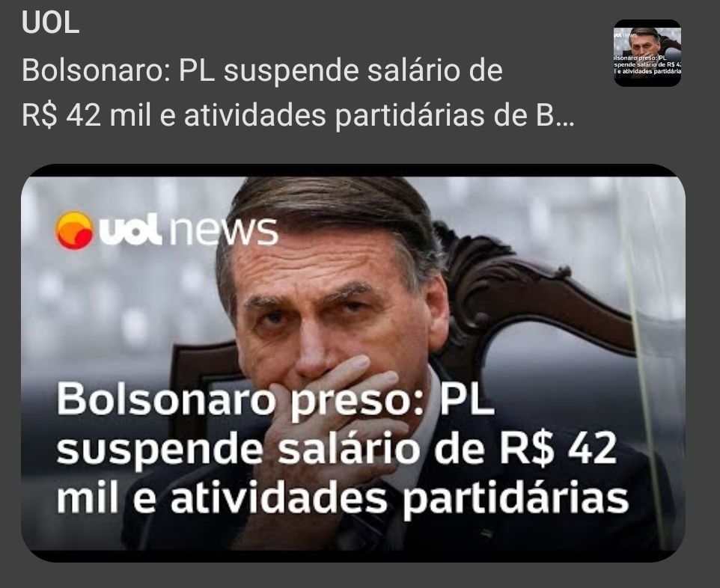Click the word 'Bolsonaro:' in the headline
This screenshot has width=720, height=588.
click(x=96, y=72)
